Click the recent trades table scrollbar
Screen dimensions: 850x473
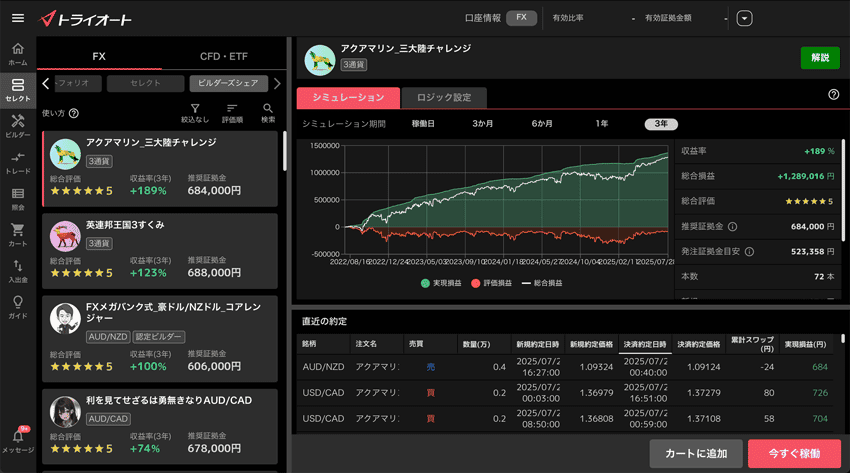[842, 339]
